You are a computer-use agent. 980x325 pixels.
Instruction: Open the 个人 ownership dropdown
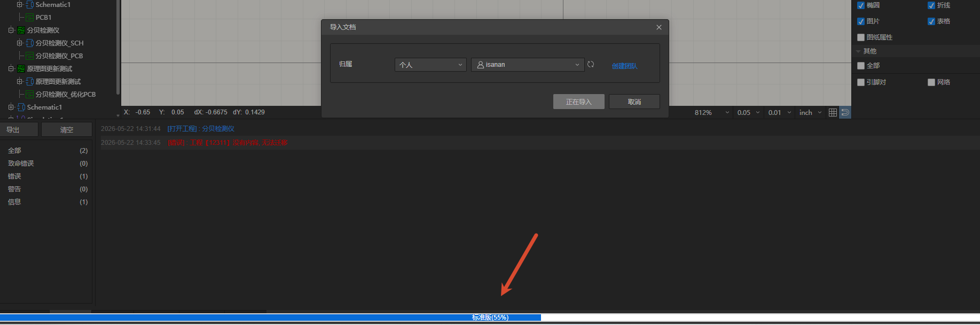[x=430, y=65]
